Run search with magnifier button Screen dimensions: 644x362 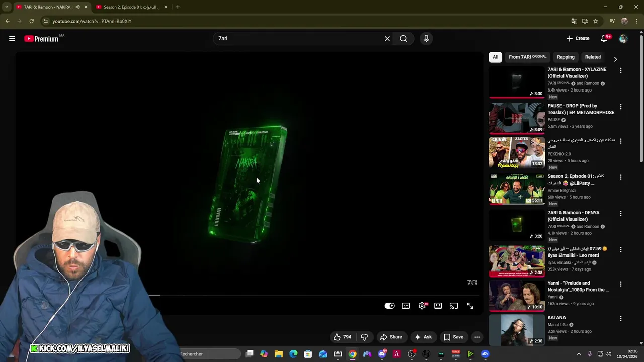pos(404,39)
